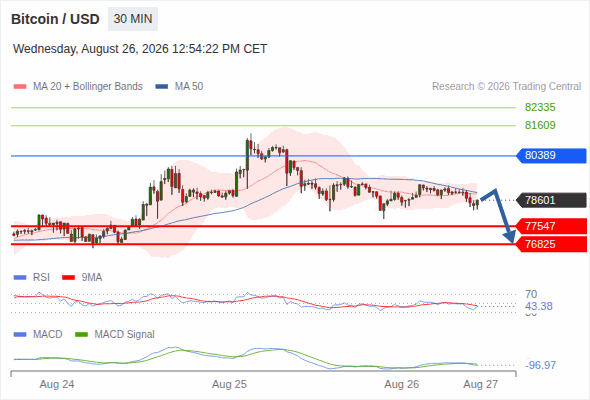
Task: Click the RSI value 43.38 label
Action: pyautogui.click(x=538, y=306)
